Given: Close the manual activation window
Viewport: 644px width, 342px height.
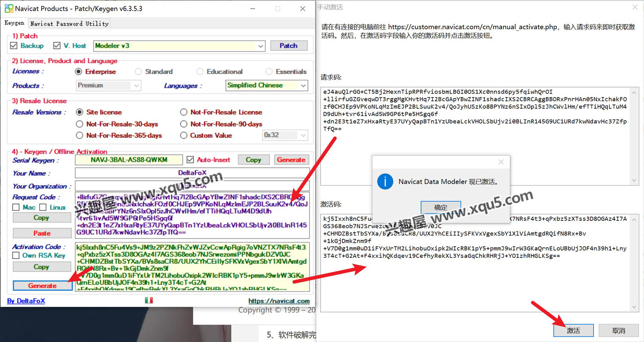Looking at the screenshot, I should (635, 7).
